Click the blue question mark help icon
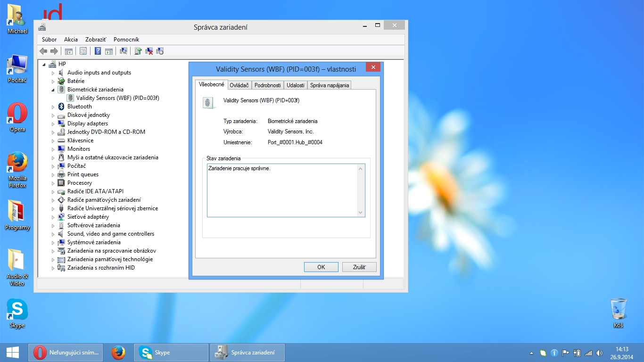Image resolution: width=644 pixels, height=362 pixels. click(98, 51)
